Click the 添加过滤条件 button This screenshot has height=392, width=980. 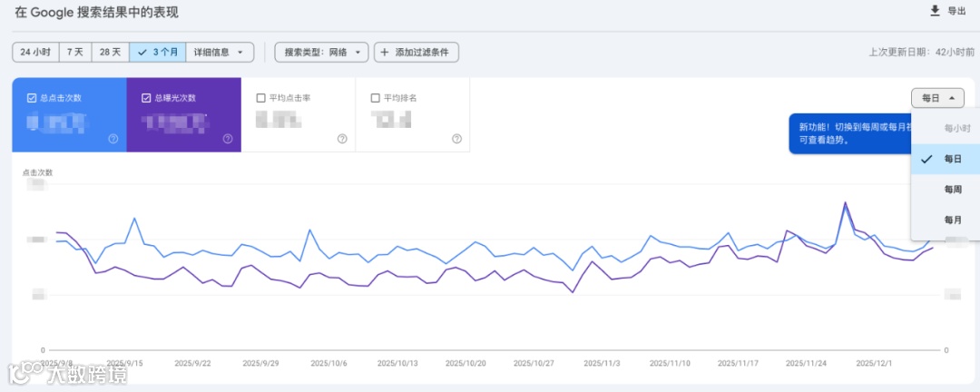coord(416,53)
